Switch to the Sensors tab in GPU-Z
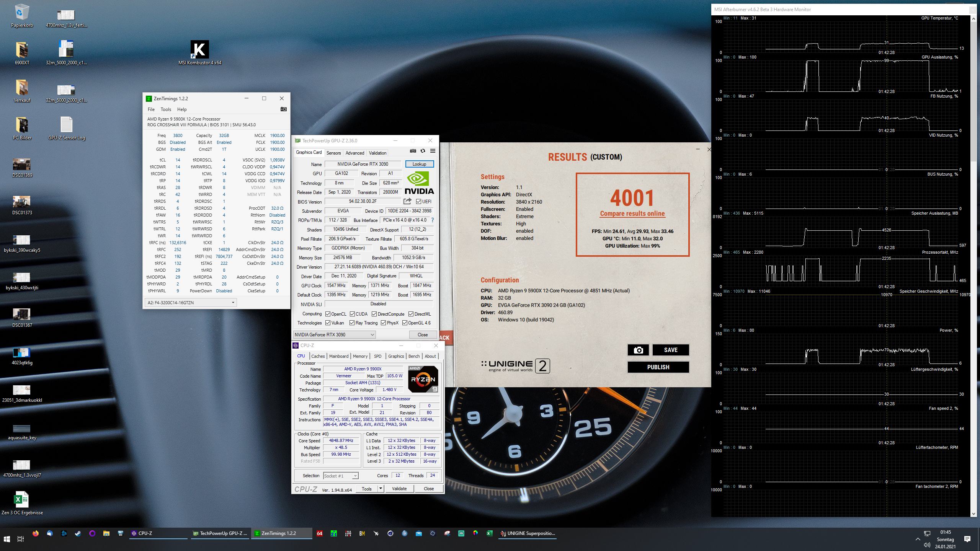The height and width of the screenshot is (551, 980). pyautogui.click(x=333, y=153)
